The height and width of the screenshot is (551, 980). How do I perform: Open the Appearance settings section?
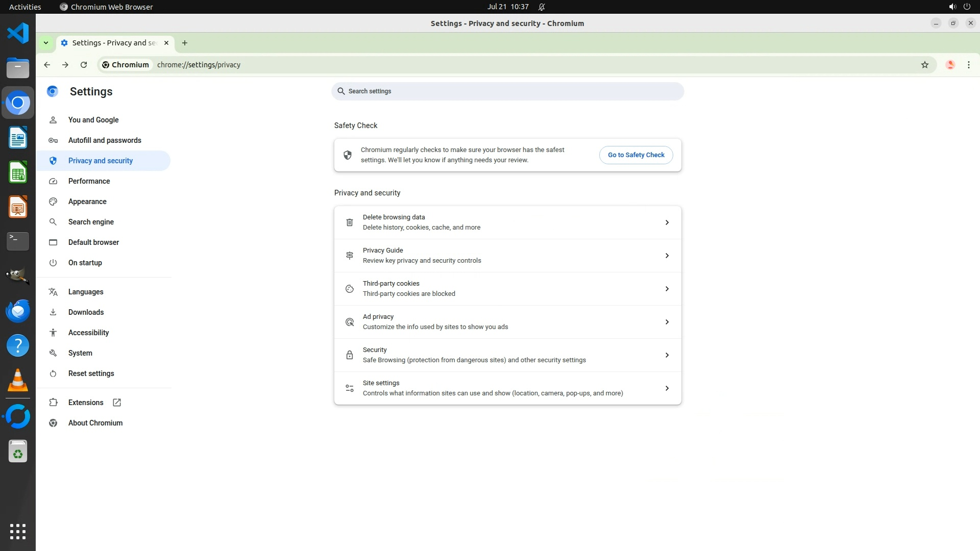tap(87, 202)
